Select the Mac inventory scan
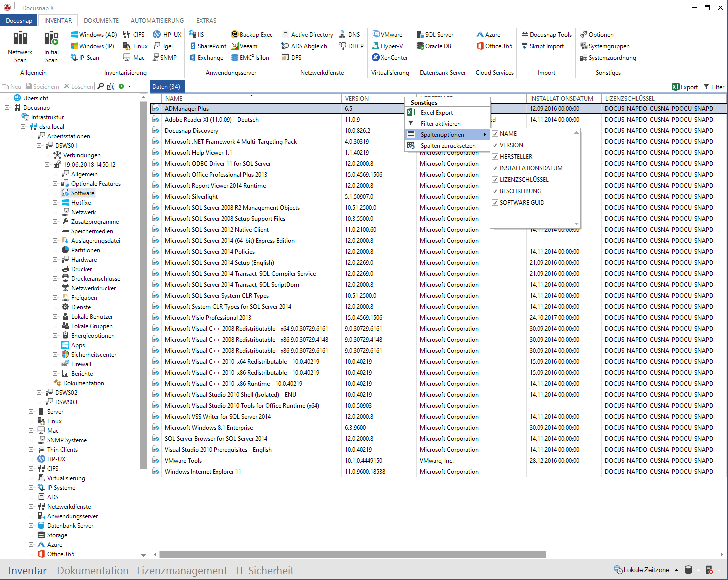This screenshot has height=580, width=728. coord(134,58)
